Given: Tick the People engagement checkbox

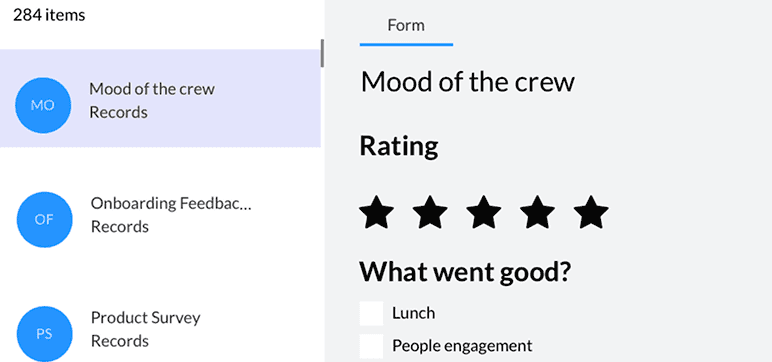Looking at the screenshot, I should click(x=371, y=346).
